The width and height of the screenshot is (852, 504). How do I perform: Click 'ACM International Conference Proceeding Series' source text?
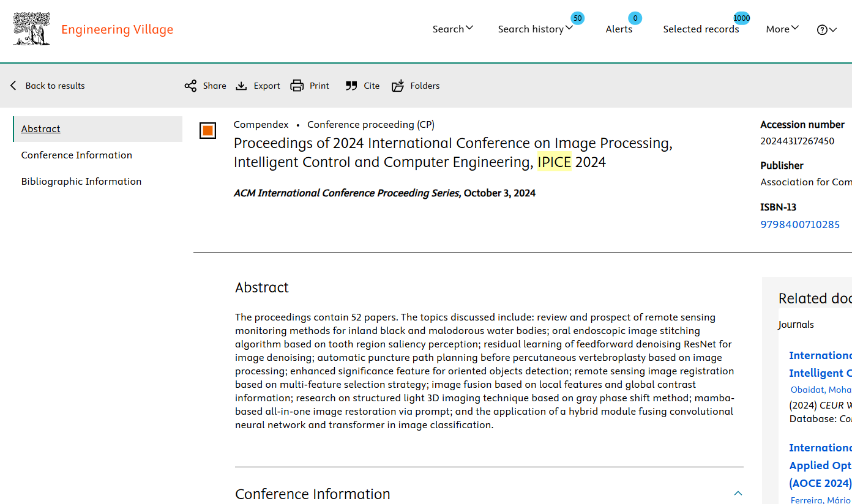coord(346,193)
